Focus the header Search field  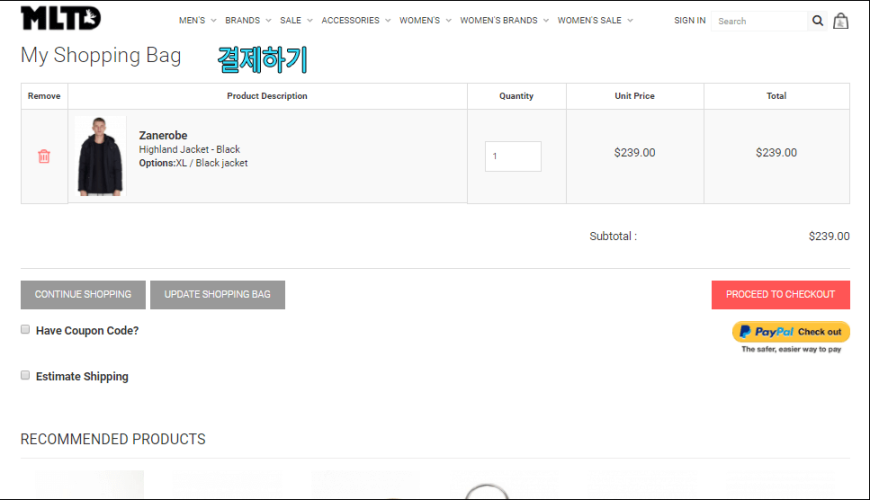click(x=759, y=21)
